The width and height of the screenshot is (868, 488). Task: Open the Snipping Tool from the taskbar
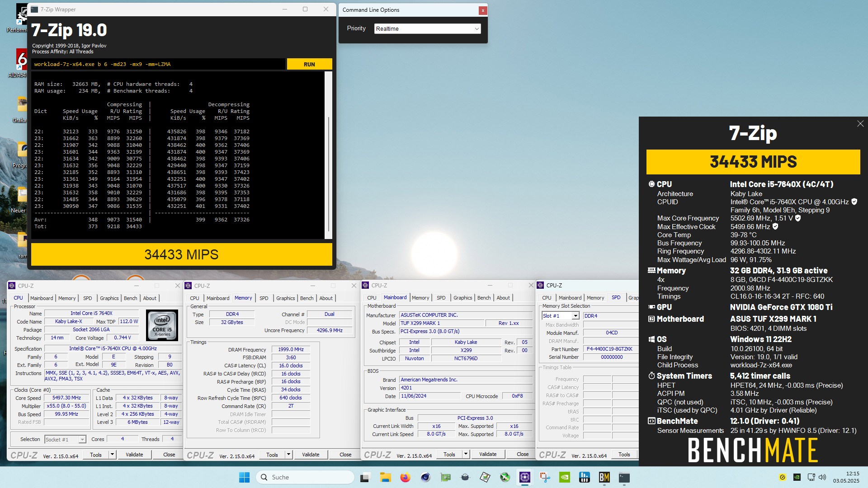click(545, 477)
